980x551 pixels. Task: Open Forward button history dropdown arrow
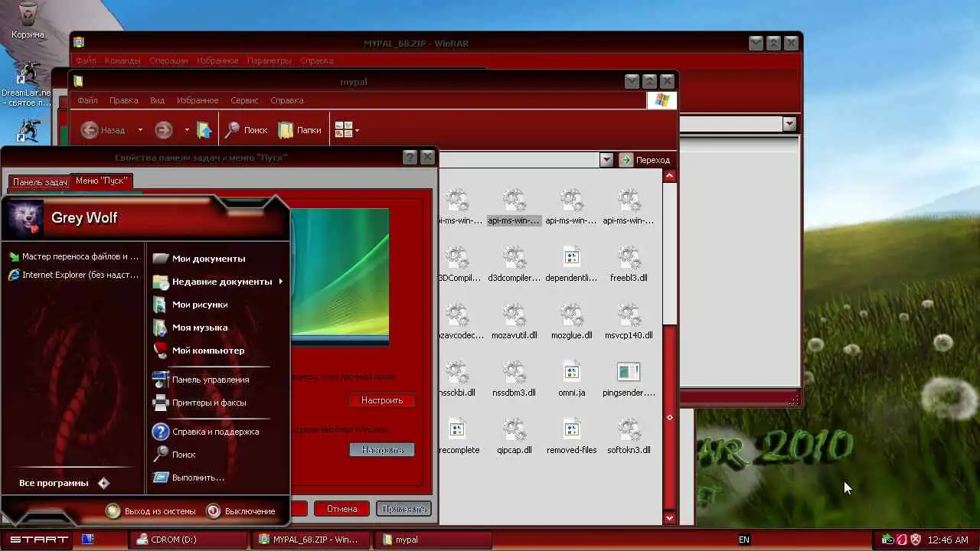coord(187,130)
